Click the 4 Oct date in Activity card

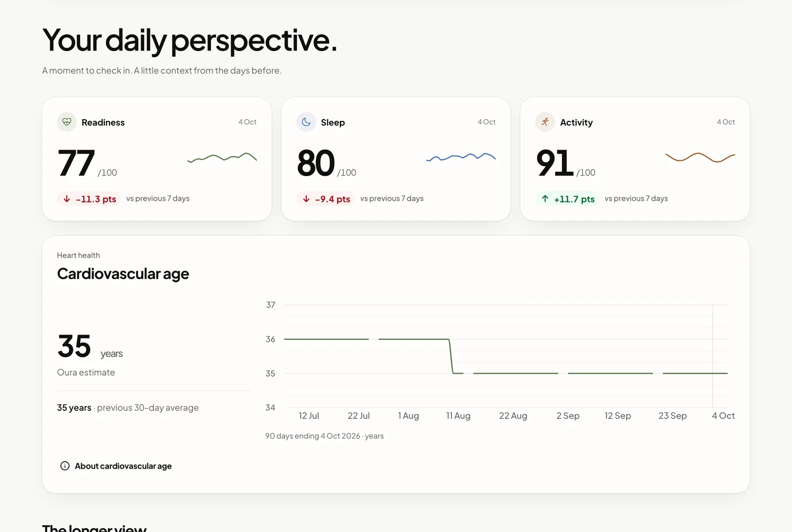[726, 122]
